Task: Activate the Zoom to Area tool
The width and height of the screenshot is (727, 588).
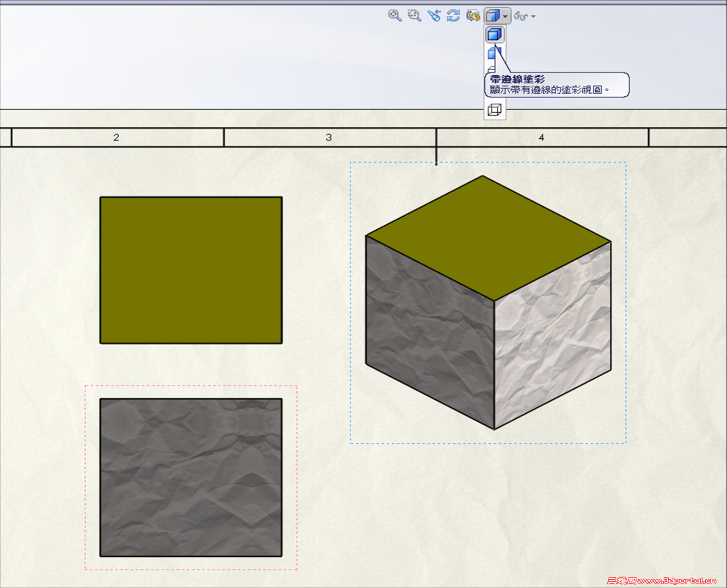Action: pos(414,16)
